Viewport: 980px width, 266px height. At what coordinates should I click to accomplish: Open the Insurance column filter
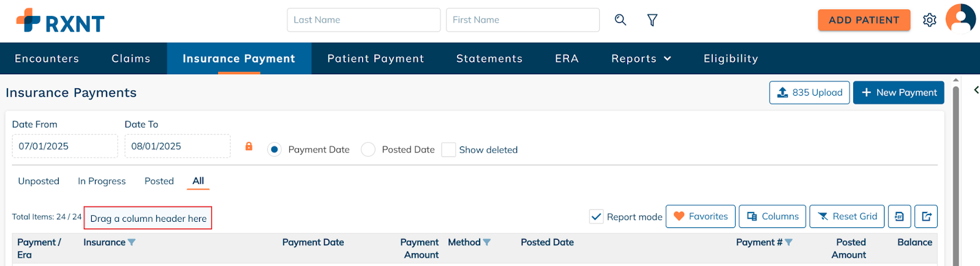pos(132,243)
